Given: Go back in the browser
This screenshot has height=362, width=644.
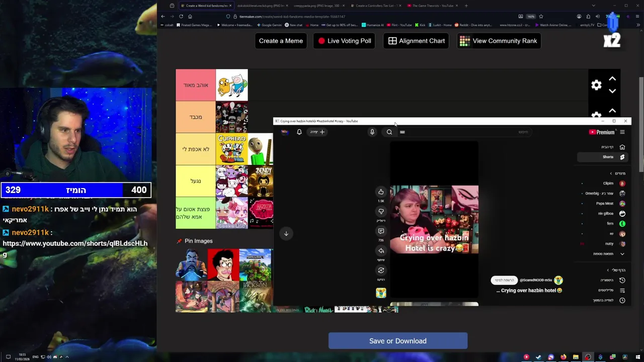Looking at the screenshot, I should (x=163, y=16).
